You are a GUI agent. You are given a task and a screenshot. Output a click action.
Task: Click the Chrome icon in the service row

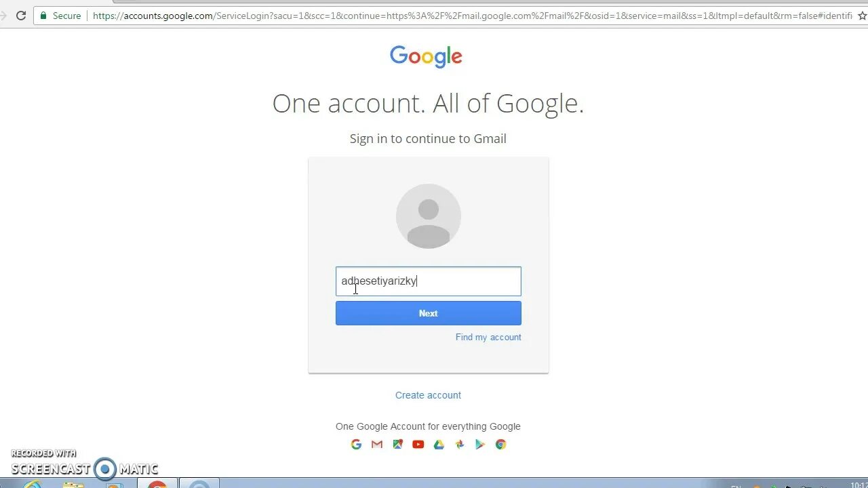pos(500,445)
